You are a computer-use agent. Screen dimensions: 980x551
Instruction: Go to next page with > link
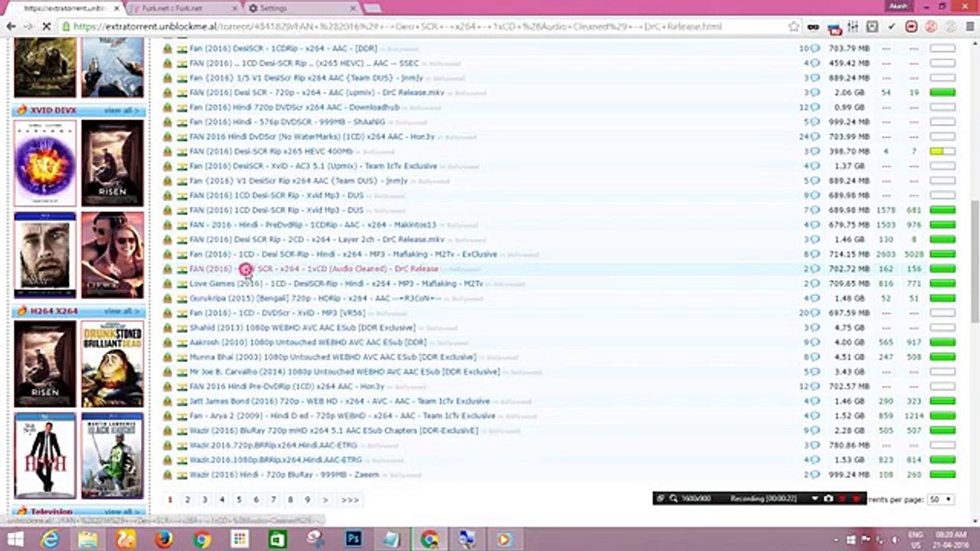[325, 500]
